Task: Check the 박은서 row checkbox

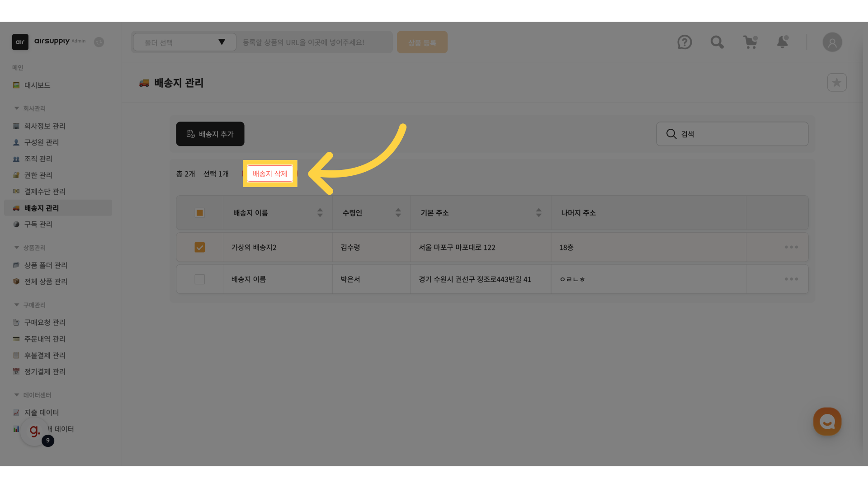Action: [x=199, y=279]
